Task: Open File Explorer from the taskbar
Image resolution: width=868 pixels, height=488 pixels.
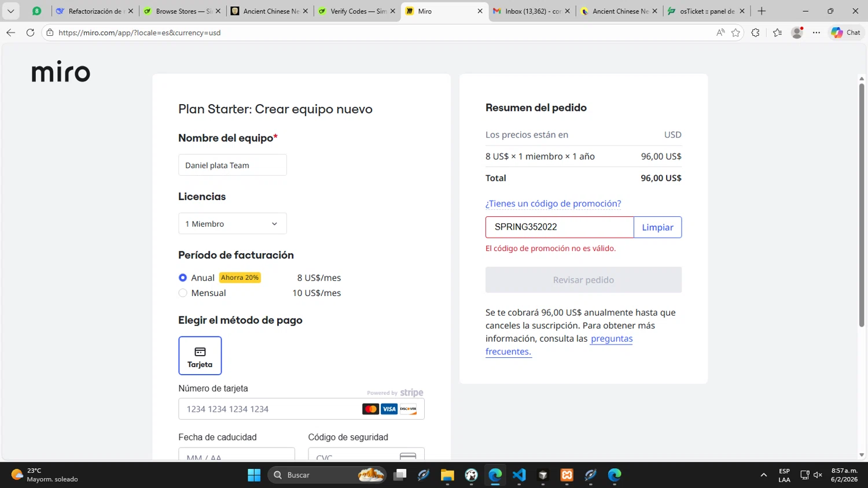Action: [447, 475]
